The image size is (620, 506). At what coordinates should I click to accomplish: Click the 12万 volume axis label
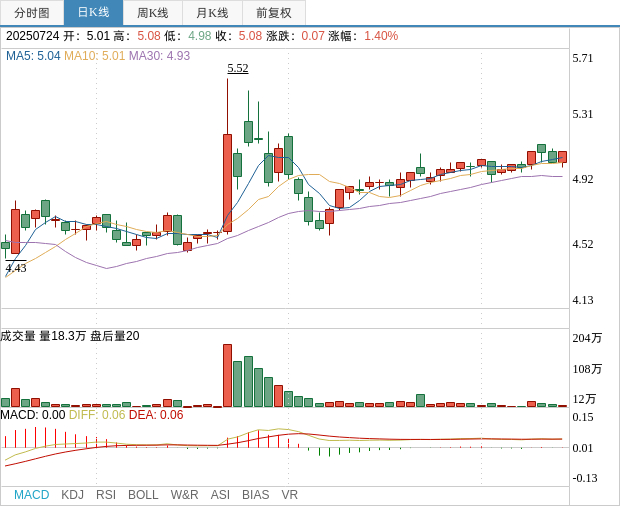click(584, 399)
